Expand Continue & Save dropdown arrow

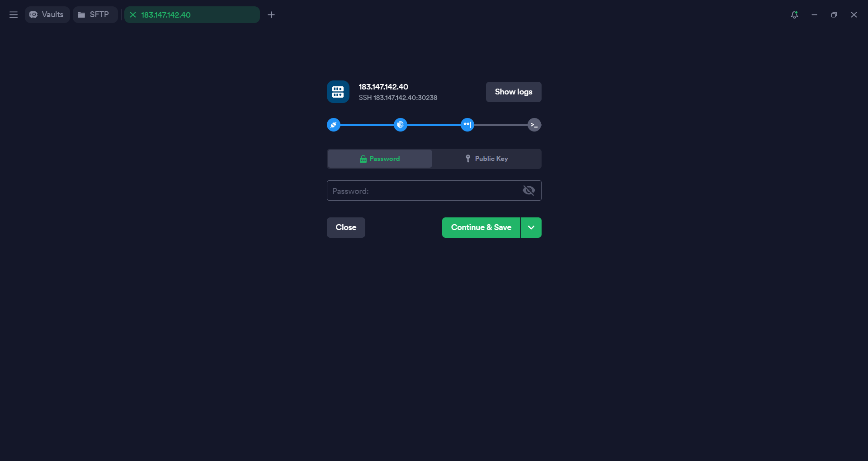pyautogui.click(x=531, y=227)
